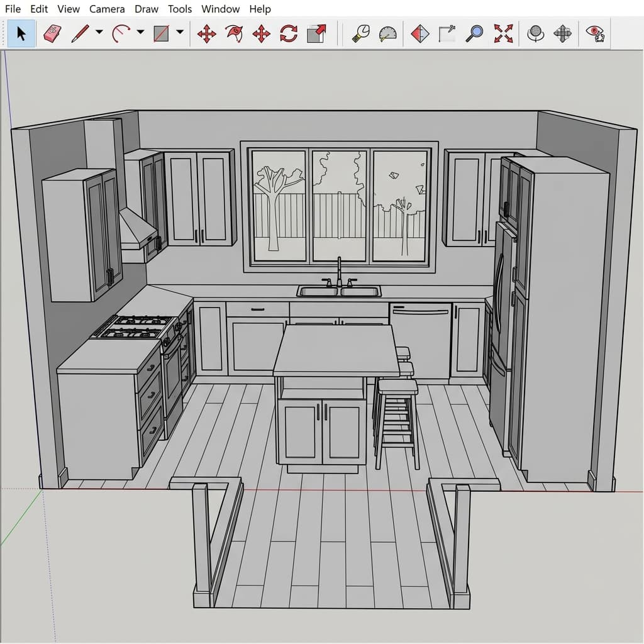Click the Scale tool icon

click(316, 33)
